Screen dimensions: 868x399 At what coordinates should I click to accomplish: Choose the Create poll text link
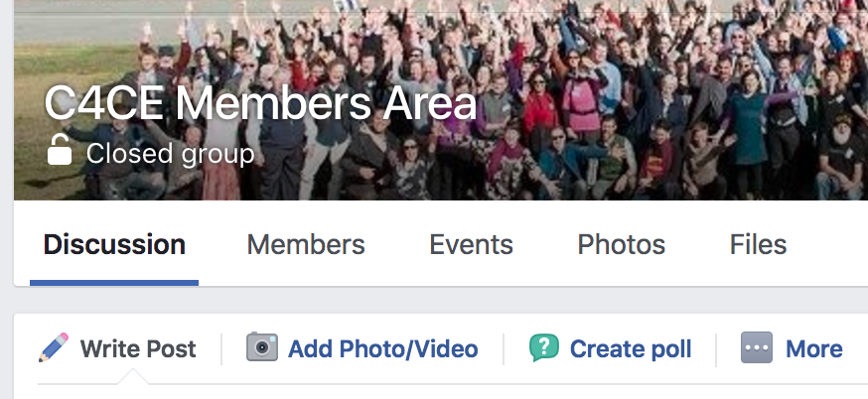[631, 349]
